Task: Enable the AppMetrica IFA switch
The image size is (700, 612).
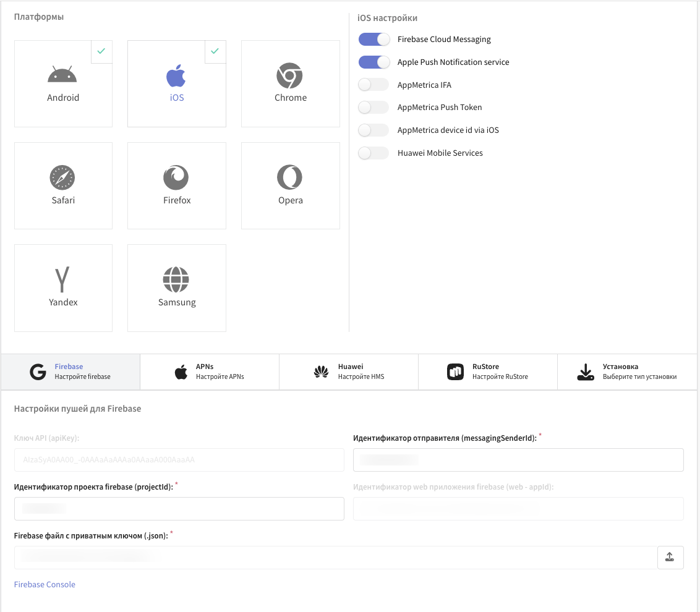Action: (x=374, y=85)
